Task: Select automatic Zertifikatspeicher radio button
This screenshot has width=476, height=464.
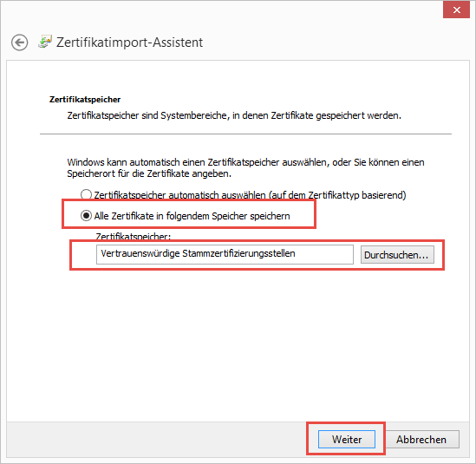Action: point(86,194)
